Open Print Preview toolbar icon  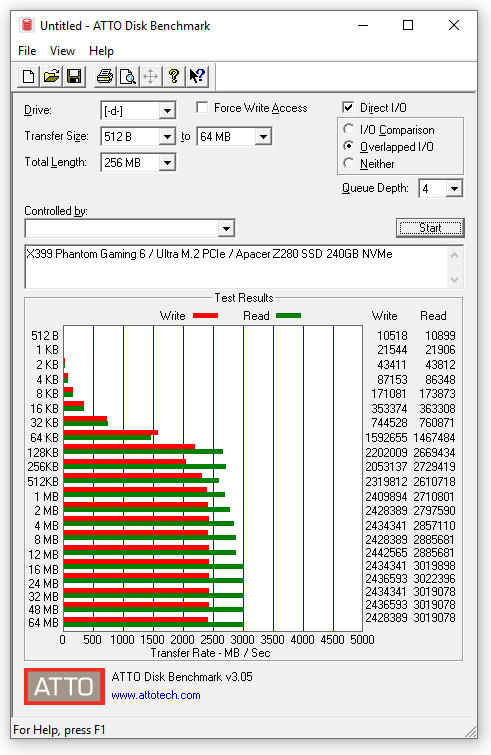(128, 77)
